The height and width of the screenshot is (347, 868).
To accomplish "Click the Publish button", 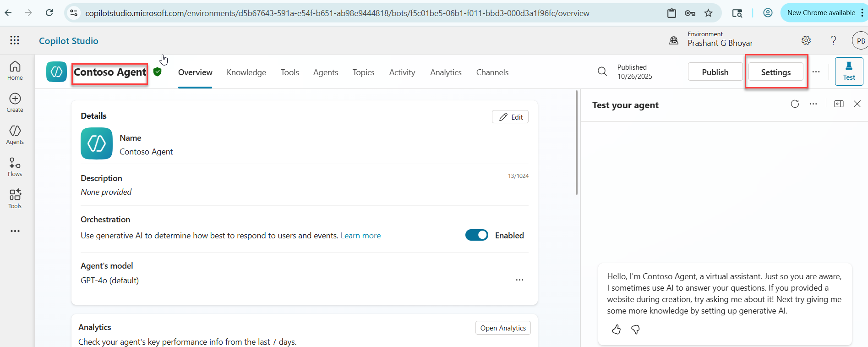I will (x=715, y=72).
